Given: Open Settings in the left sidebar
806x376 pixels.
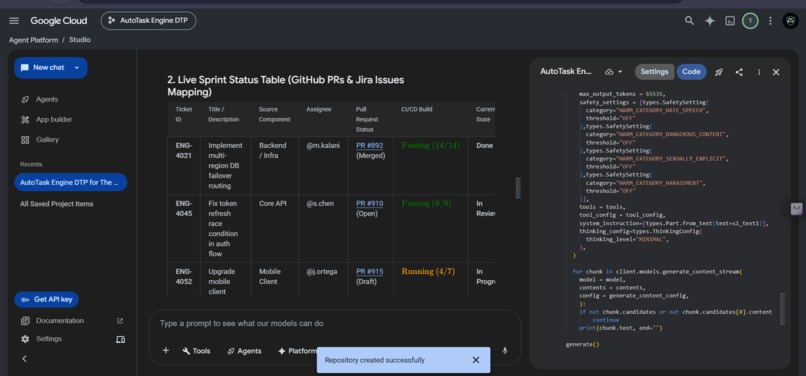Looking at the screenshot, I should (x=49, y=338).
